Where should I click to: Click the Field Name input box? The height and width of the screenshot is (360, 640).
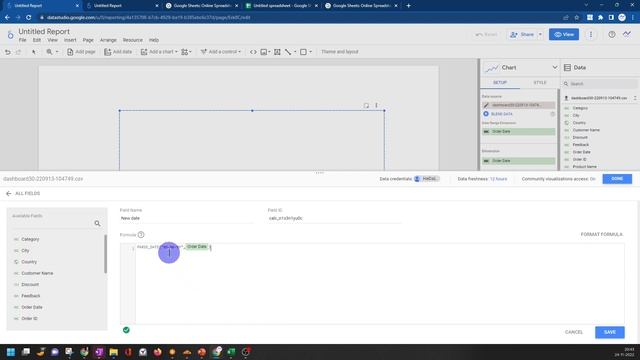[x=186, y=218]
